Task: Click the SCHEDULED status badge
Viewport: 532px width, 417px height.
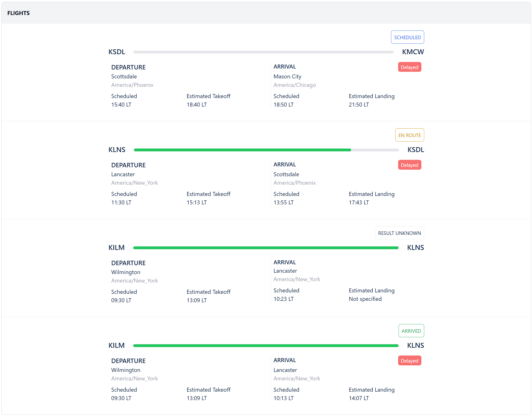Action: 407,37
